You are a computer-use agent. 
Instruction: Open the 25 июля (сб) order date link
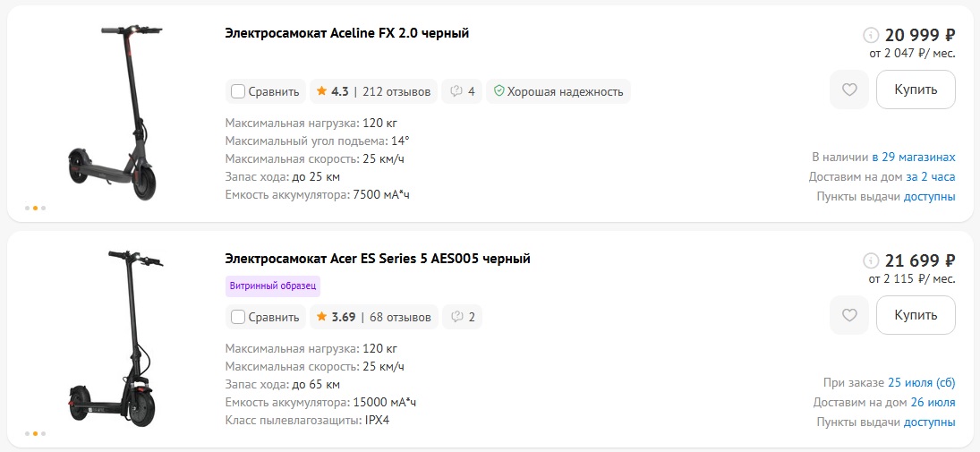point(921,382)
